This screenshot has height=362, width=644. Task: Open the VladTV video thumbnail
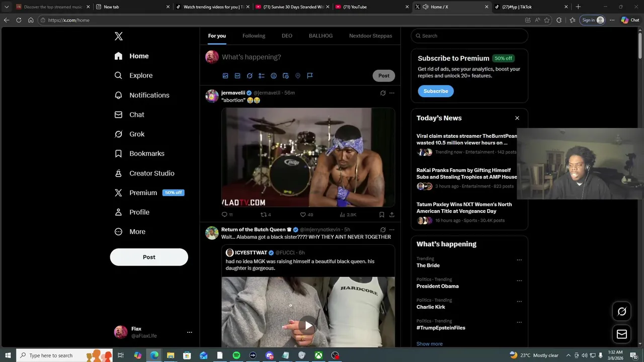click(308, 157)
